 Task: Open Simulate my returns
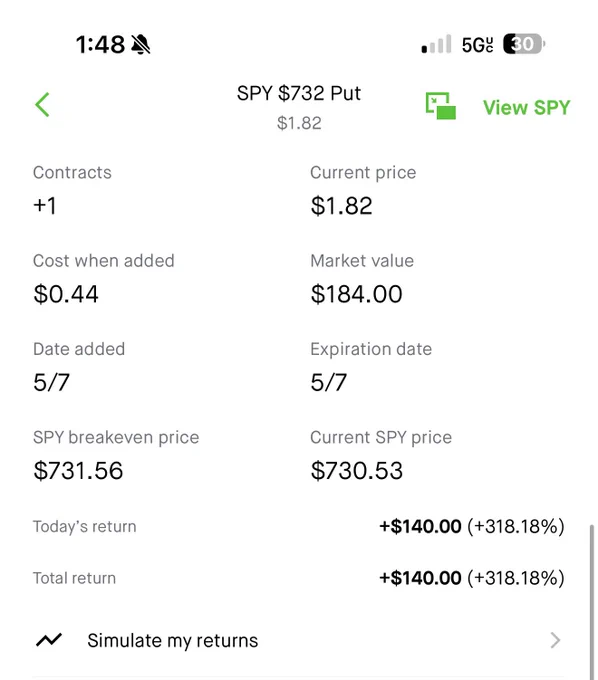(299, 641)
